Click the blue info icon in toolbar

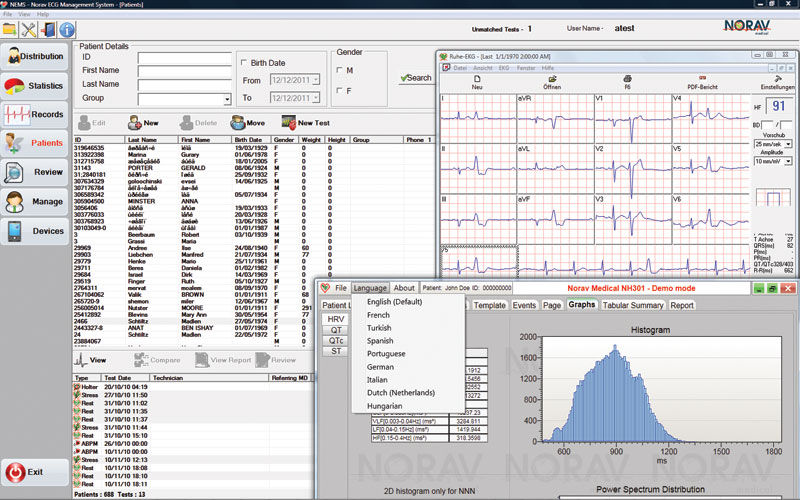pyautogui.click(x=68, y=29)
